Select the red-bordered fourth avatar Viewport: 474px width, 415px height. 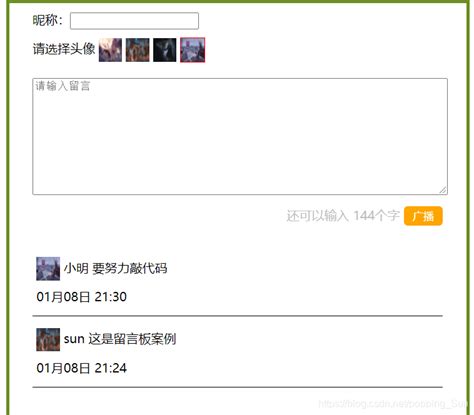click(193, 50)
